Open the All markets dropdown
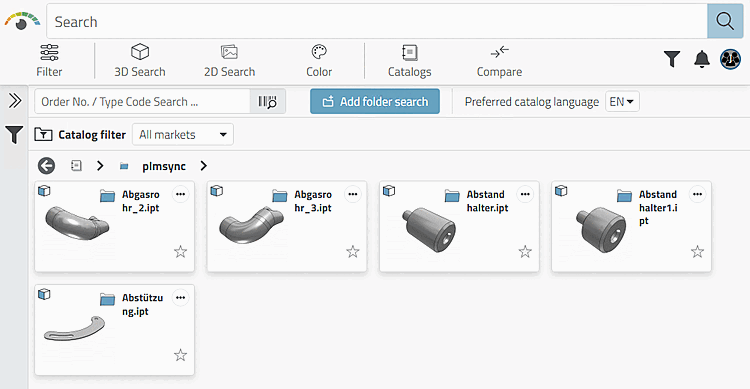The width and height of the screenshot is (750, 389). click(x=183, y=134)
